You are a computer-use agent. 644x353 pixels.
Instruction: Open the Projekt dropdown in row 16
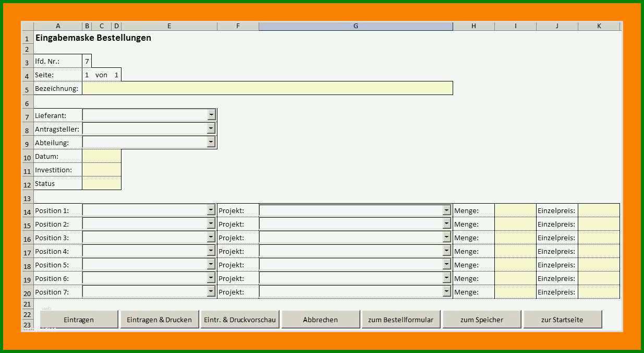446,237
